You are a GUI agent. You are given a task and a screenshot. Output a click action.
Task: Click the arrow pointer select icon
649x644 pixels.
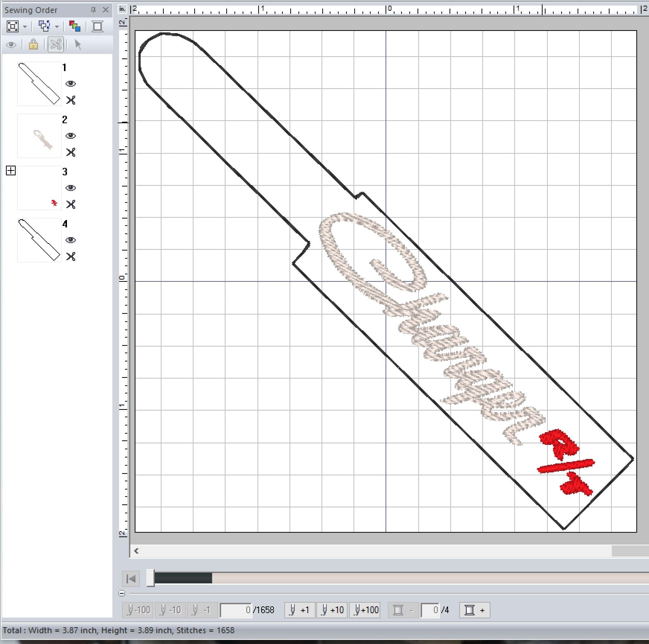[x=78, y=45]
